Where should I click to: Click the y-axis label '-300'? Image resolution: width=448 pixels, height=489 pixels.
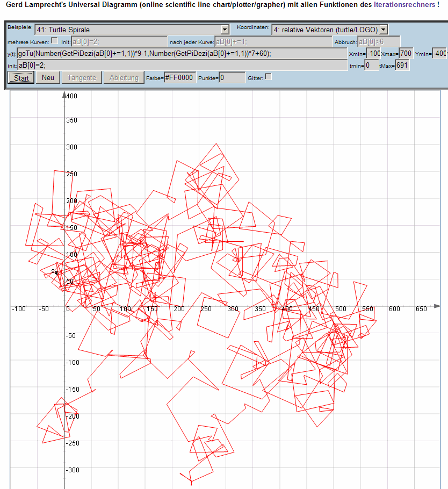point(73,470)
